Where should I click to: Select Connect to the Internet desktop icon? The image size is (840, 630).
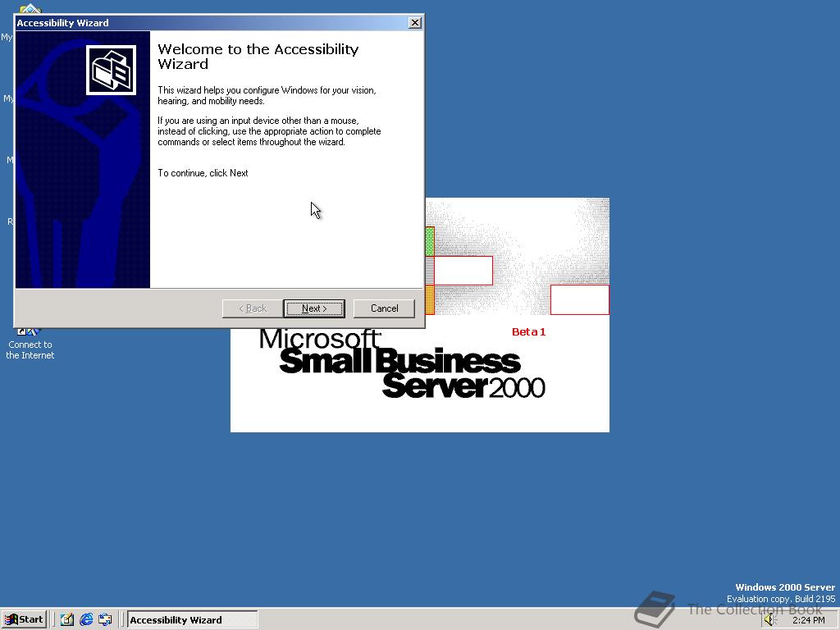click(30, 343)
